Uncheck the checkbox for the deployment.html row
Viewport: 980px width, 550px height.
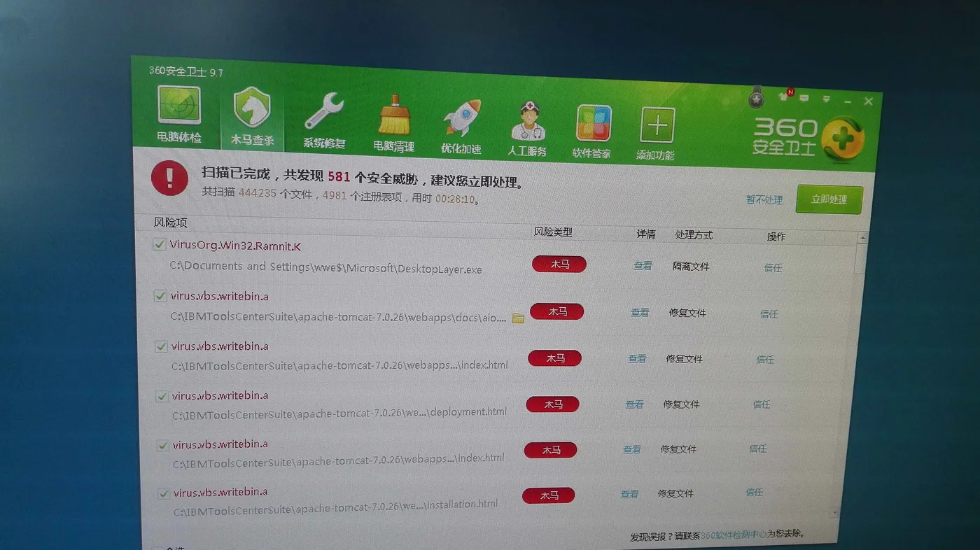(x=162, y=396)
